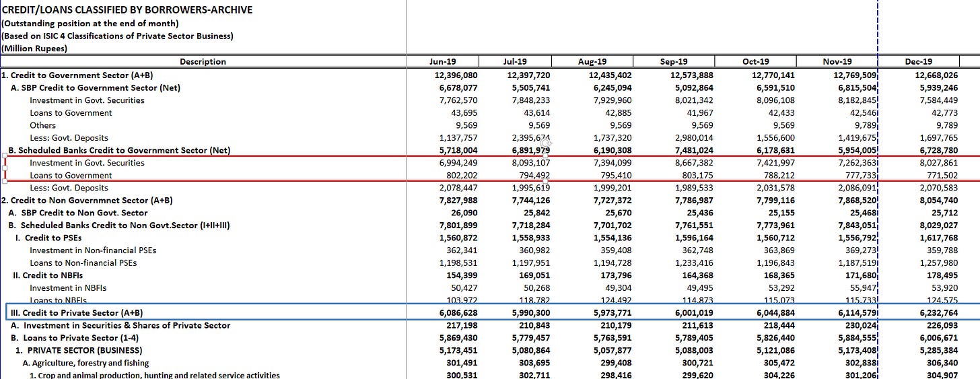The image size is (980, 379).
Task: Click Sep-19 Govt. Deposits value 2,980,014
Action: click(695, 138)
